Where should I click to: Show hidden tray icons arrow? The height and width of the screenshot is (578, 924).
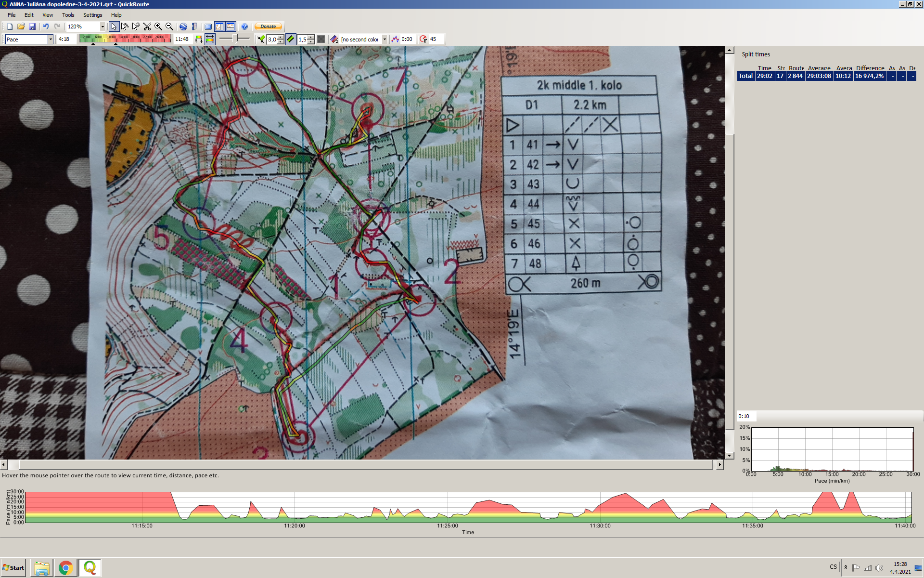click(846, 567)
